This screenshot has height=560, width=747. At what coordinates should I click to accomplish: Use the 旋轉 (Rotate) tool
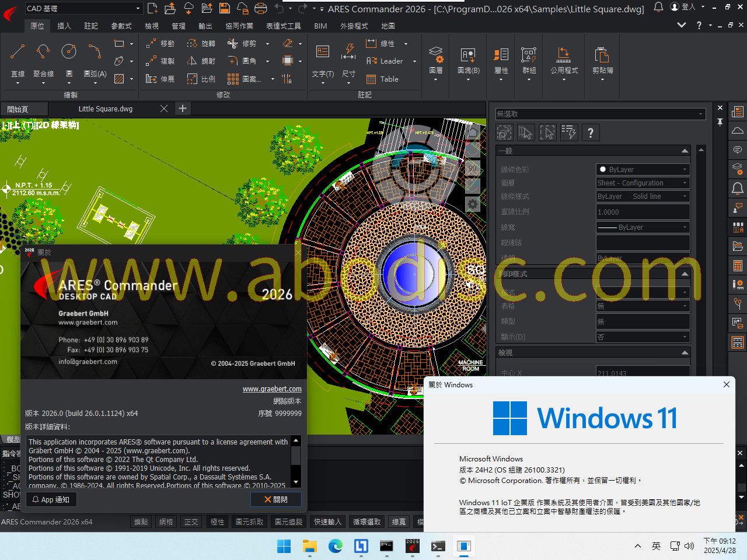click(201, 44)
